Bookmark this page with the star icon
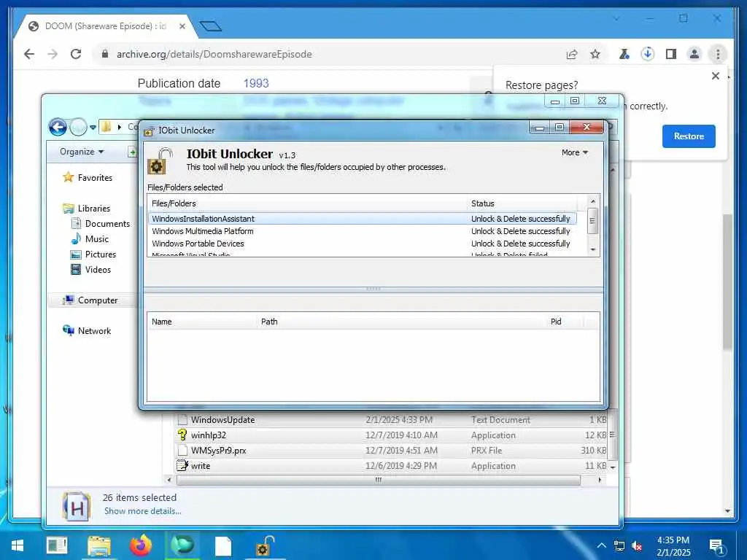The image size is (747, 560). [x=595, y=54]
